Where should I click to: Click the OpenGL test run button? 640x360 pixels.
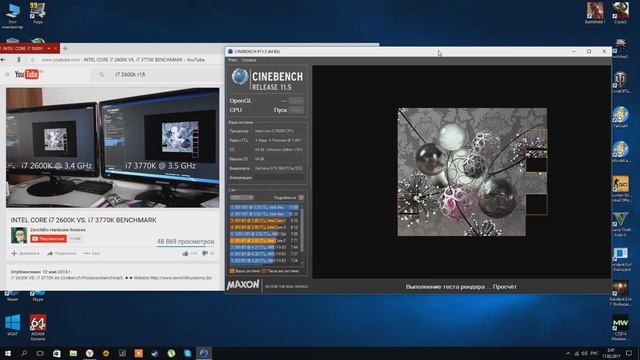click(x=296, y=100)
